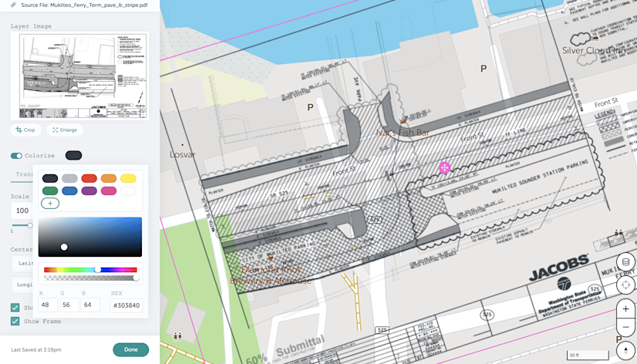Screen dimensions: 637x364
Task: Select the orange preset swatch
Action: [109, 178]
